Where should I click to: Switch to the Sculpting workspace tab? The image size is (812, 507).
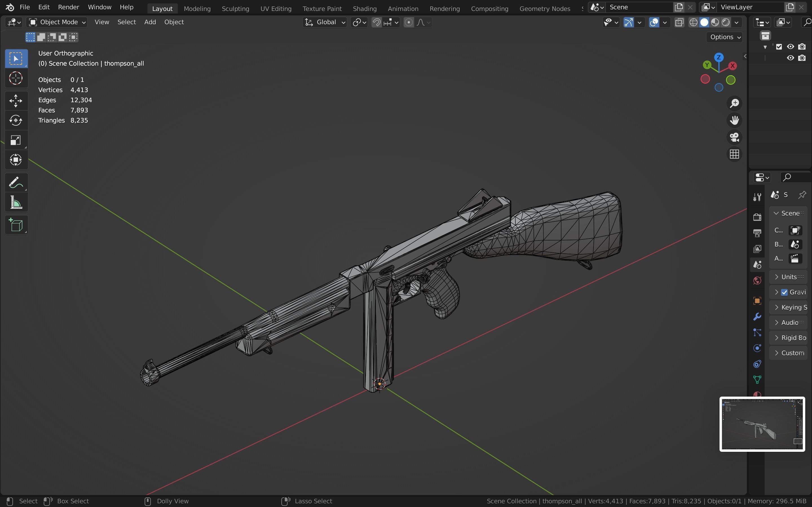click(x=235, y=8)
